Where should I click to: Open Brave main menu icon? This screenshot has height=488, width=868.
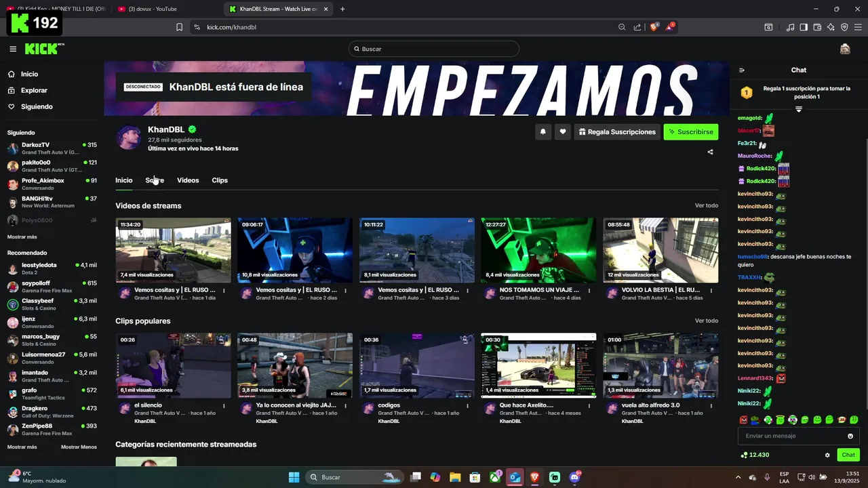coord(858,27)
